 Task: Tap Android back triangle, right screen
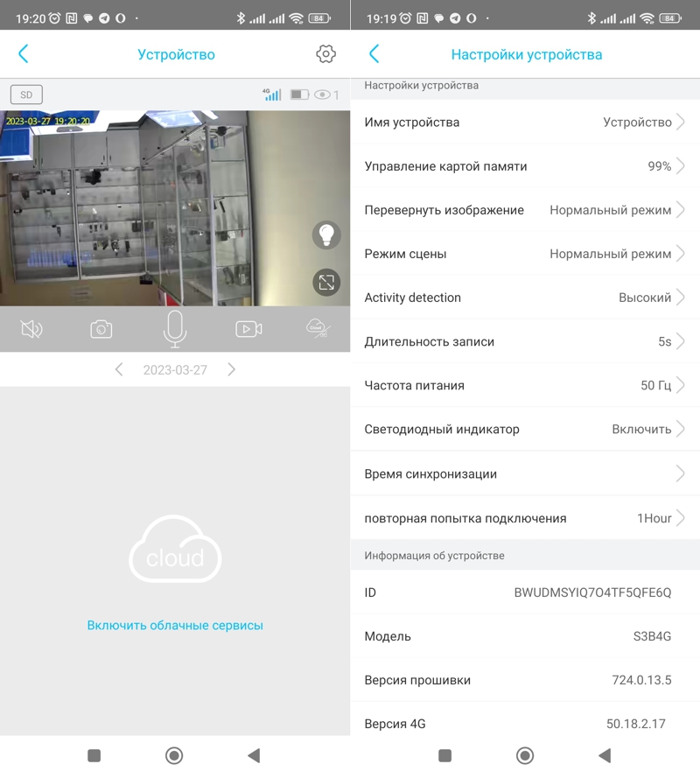click(x=605, y=755)
